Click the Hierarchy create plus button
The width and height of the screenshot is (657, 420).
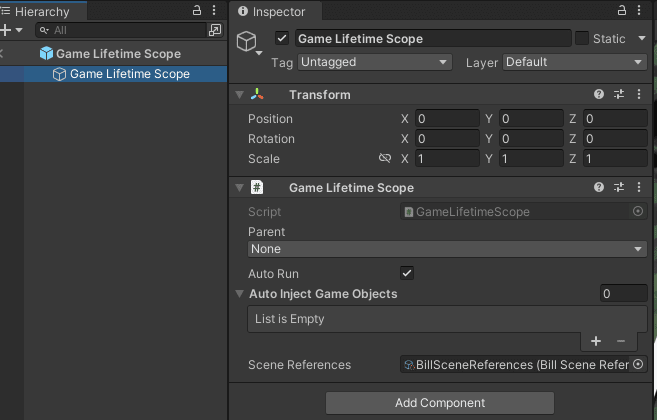click(5, 30)
